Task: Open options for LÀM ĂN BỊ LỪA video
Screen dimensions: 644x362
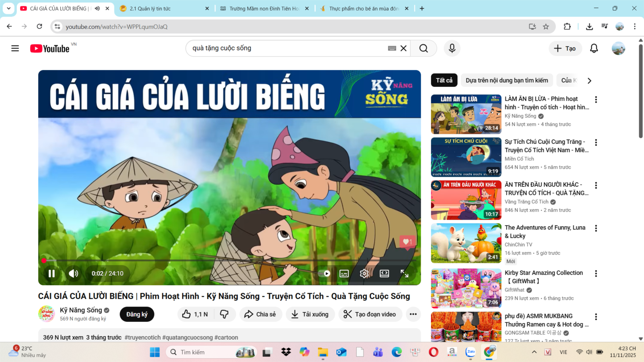Action: coord(596,100)
